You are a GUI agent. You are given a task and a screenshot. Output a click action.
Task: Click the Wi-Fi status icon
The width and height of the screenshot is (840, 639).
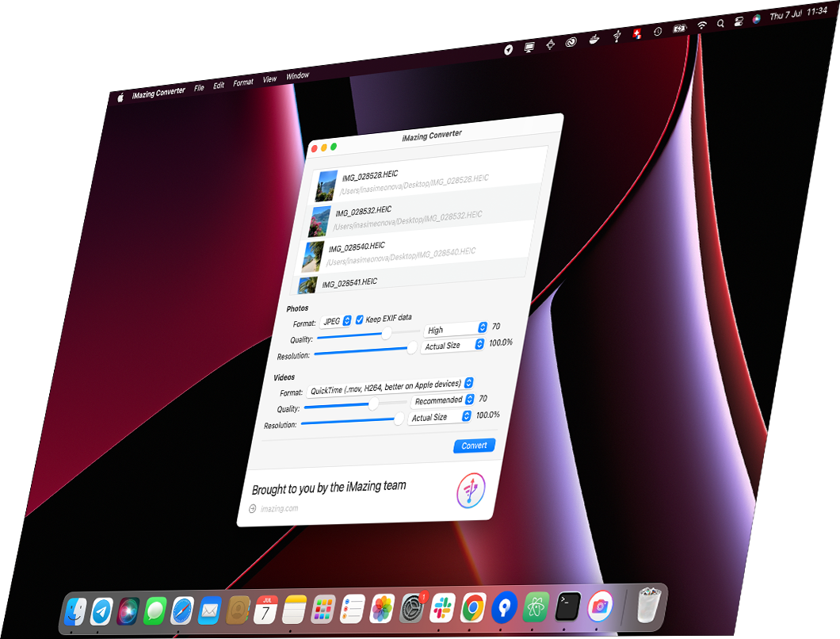(x=701, y=25)
